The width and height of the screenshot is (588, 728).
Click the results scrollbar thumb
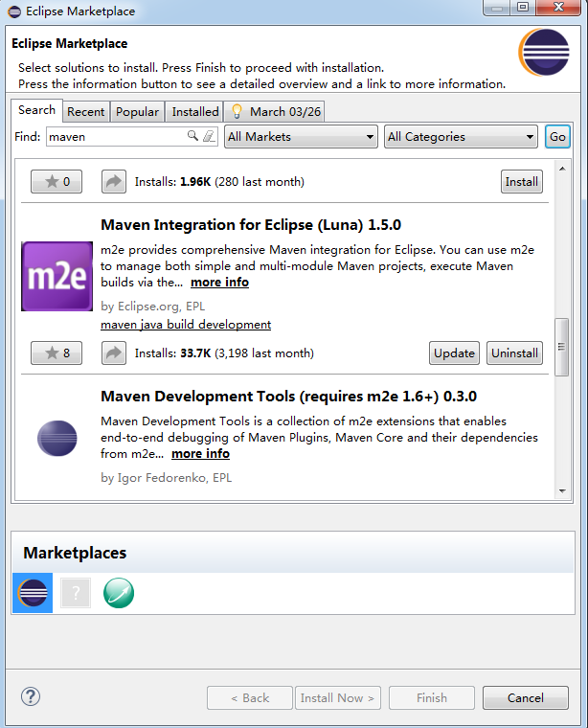562,347
